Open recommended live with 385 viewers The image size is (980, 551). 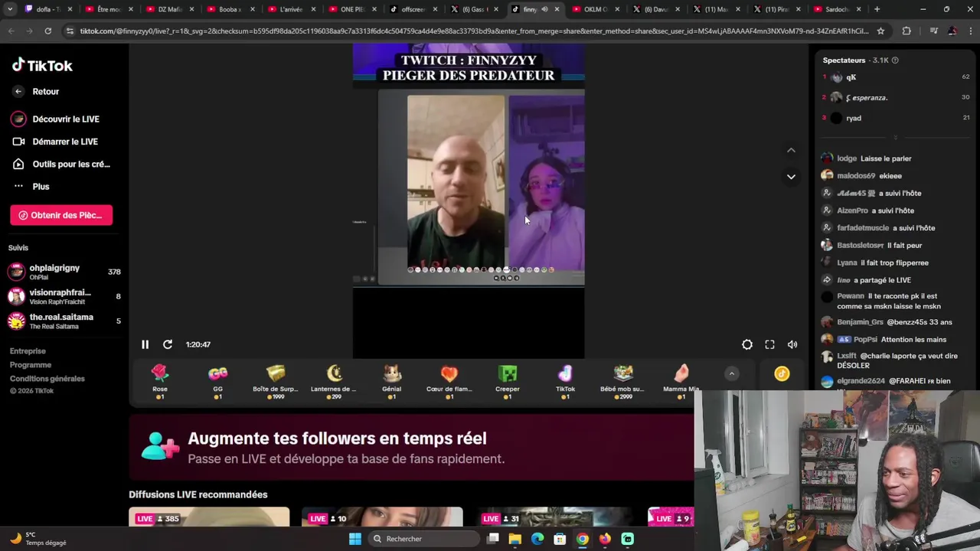tap(209, 517)
